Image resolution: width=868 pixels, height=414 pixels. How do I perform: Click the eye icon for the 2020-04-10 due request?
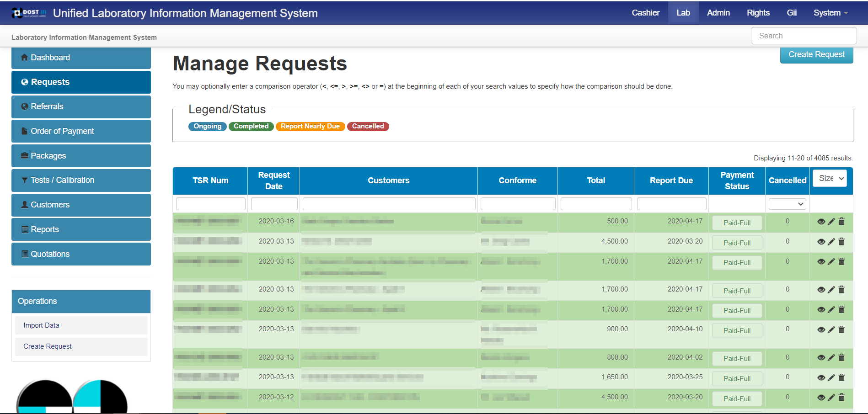click(821, 329)
